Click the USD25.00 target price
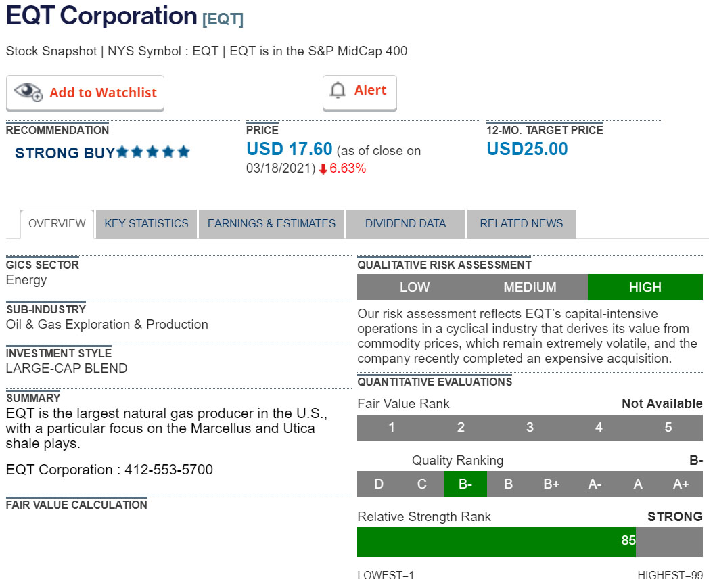 [x=527, y=149]
